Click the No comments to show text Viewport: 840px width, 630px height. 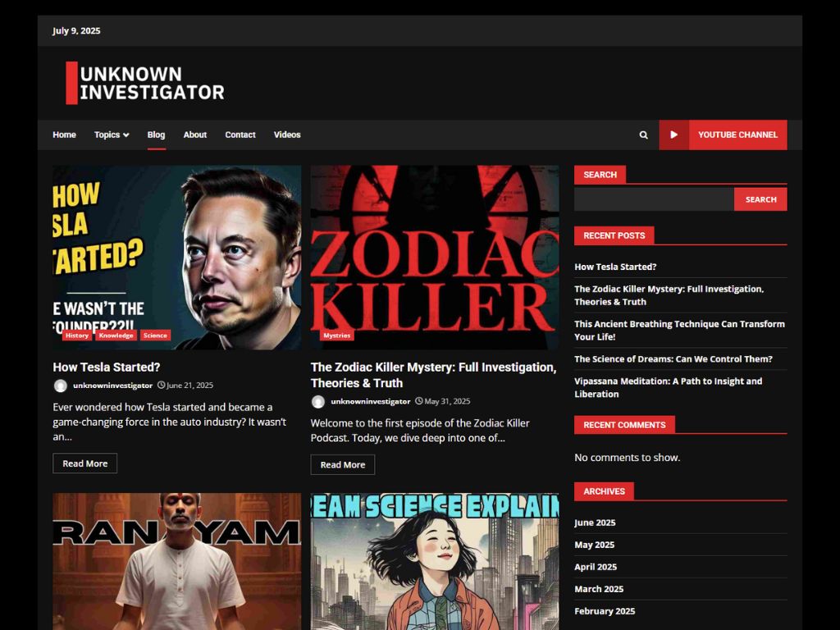[x=628, y=458]
